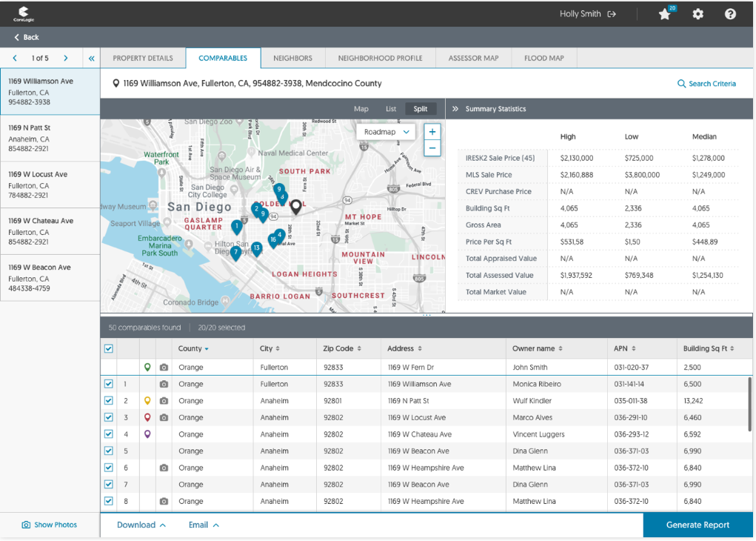756x541 pixels.
Task: Expand the Download options menu
Action: pos(141,525)
